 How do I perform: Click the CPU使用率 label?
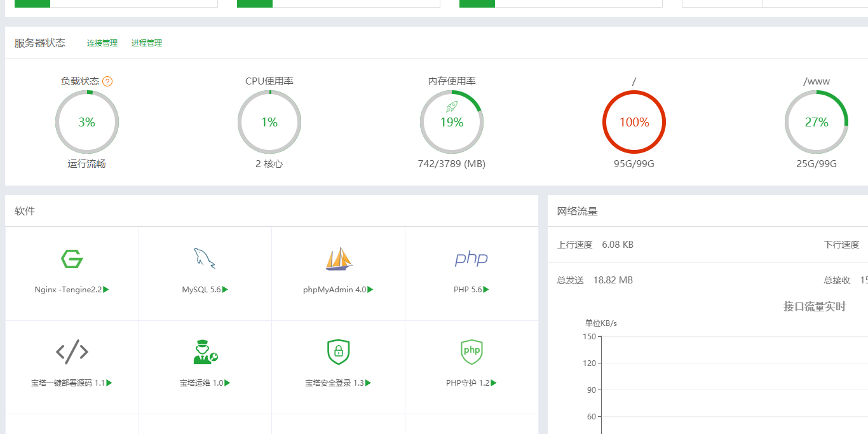tap(269, 81)
